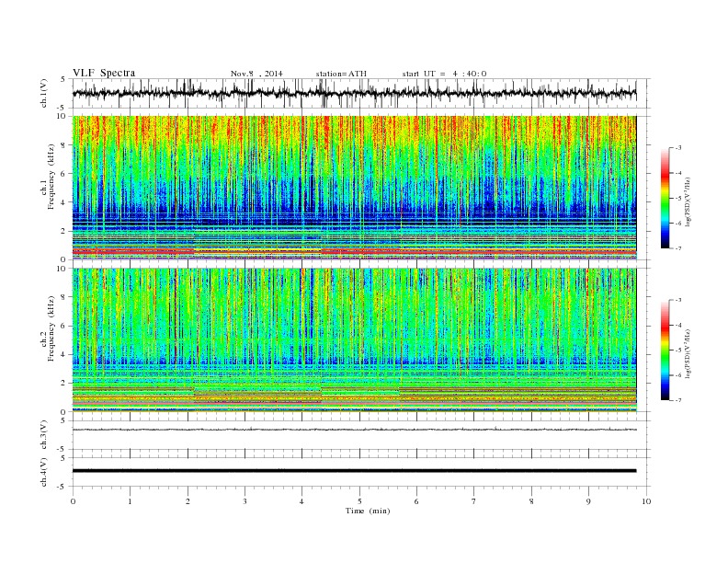Click the ch.3 voltage waveform trace

[x=354, y=430]
